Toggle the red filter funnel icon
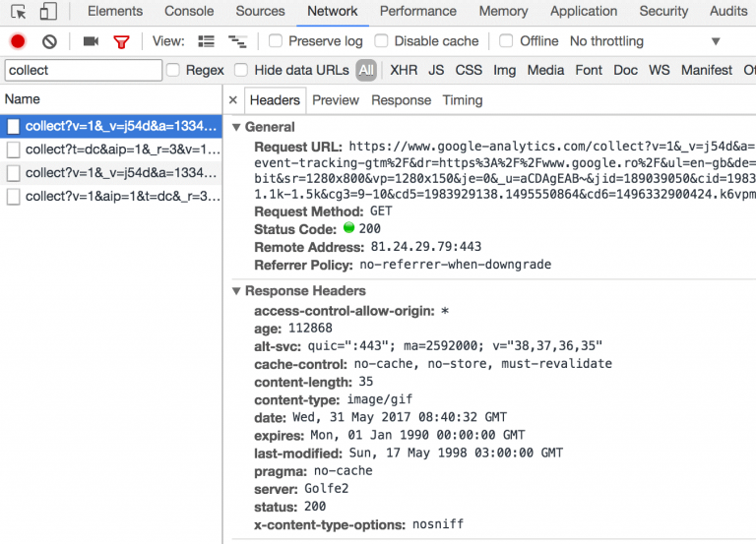The image size is (756, 544). coord(121,41)
